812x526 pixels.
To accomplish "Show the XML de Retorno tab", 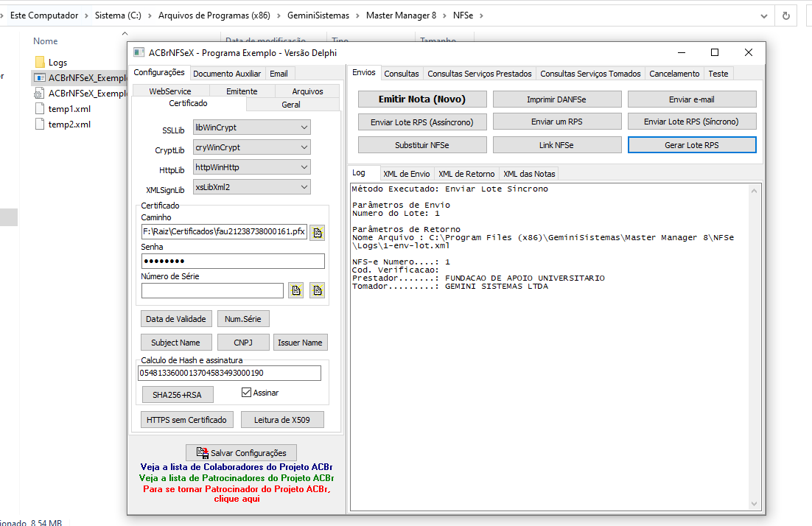I will click(x=466, y=174).
